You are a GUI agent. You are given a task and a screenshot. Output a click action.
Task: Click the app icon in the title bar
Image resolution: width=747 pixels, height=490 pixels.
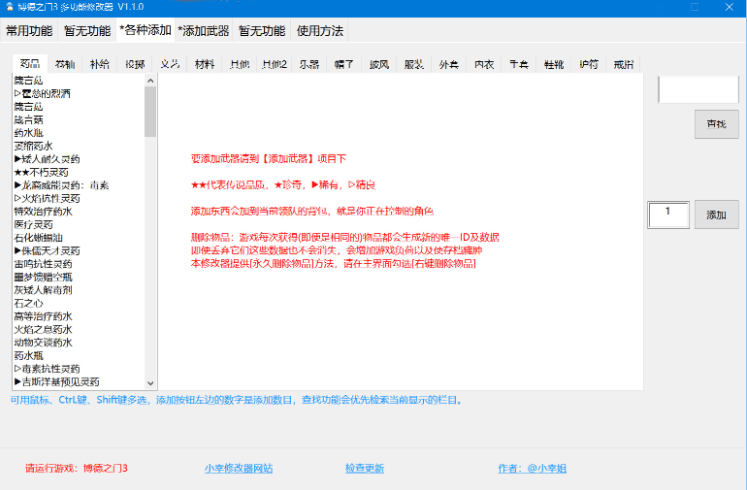[x=9, y=7]
